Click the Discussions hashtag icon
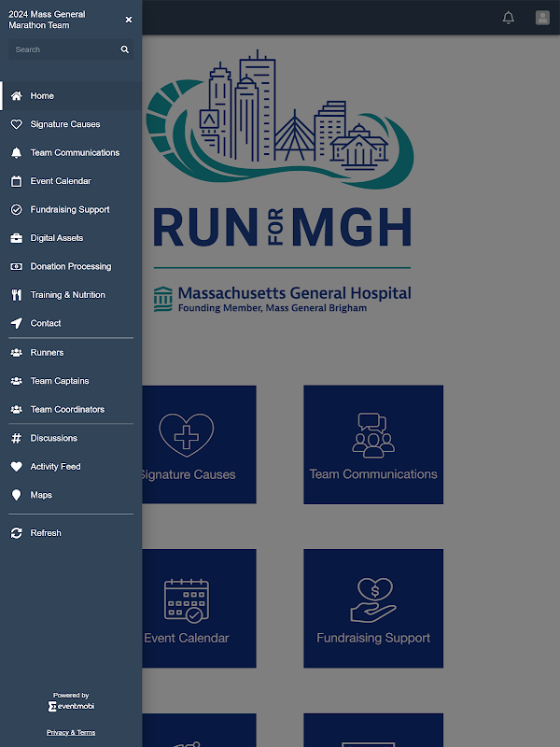Image resolution: width=560 pixels, height=747 pixels. coord(16,438)
